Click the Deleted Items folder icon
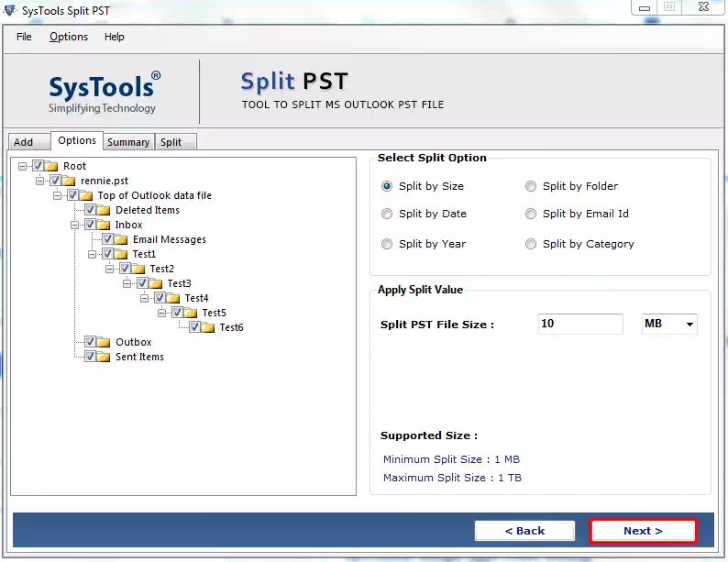Screen dimensions: 728x562 (x=104, y=210)
